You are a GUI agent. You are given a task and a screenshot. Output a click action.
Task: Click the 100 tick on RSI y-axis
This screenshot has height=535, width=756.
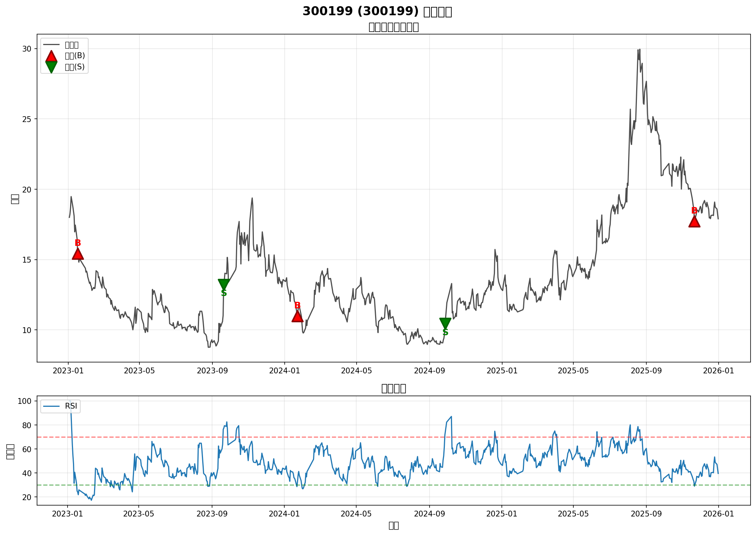point(25,401)
